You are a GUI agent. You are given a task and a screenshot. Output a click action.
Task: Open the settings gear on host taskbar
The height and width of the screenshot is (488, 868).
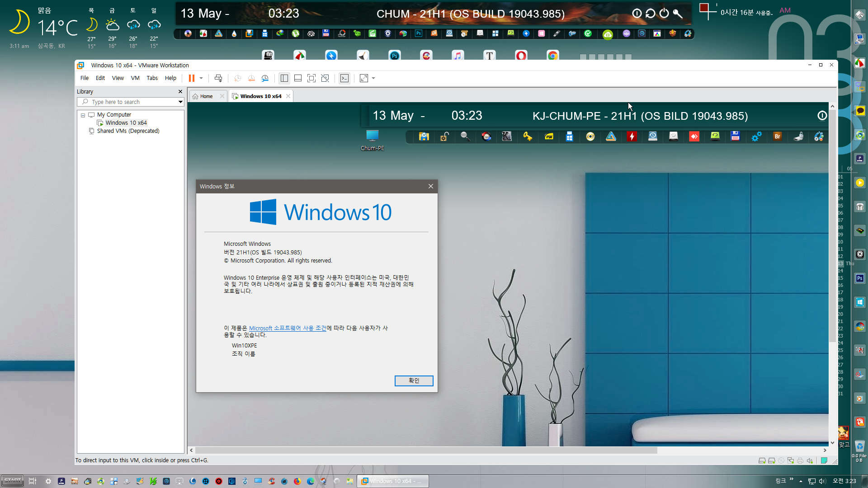coord(48,481)
